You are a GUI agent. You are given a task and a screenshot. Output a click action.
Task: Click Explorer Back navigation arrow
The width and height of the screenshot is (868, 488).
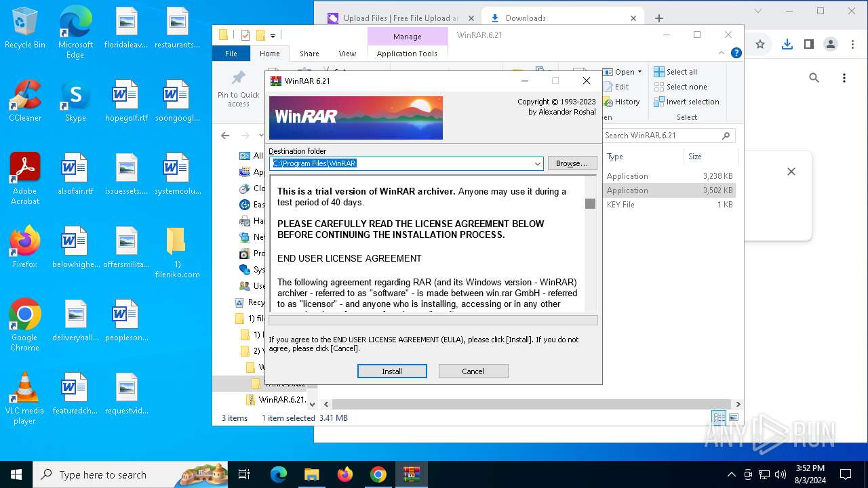(225, 136)
